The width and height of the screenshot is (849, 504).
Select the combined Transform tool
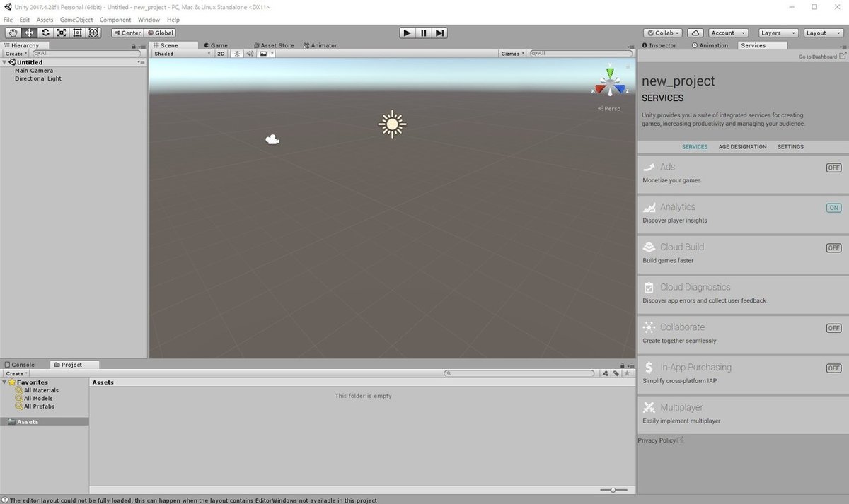(x=94, y=33)
